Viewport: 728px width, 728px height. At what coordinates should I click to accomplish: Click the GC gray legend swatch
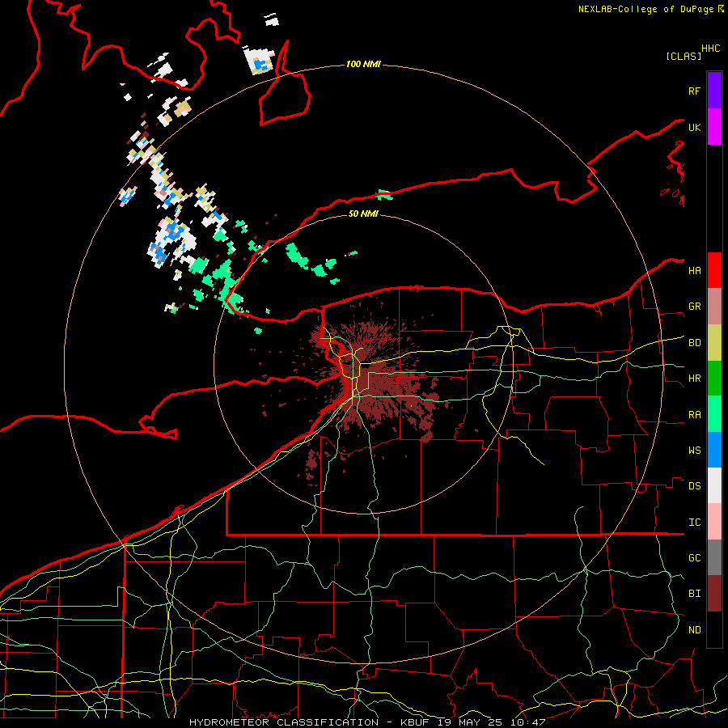714,557
